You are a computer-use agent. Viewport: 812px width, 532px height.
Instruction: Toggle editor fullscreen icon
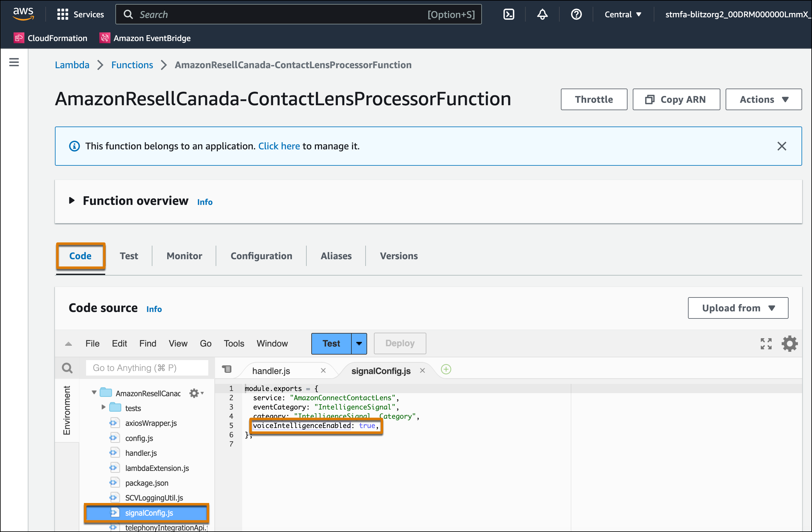(766, 344)
